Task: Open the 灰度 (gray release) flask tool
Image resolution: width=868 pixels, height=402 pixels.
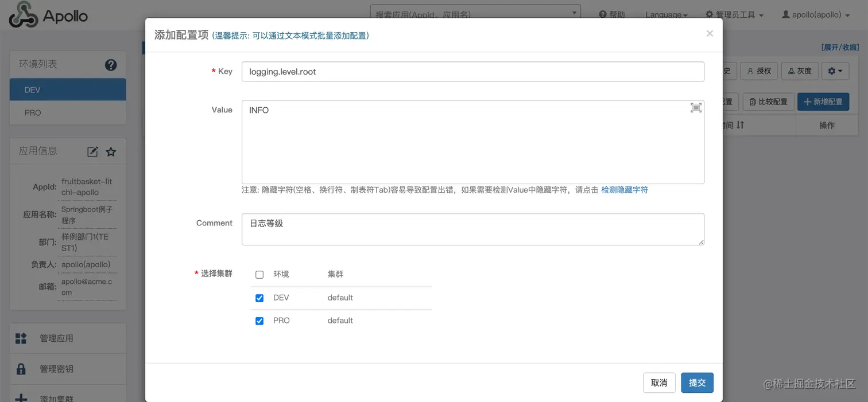Action: coord(799,71)
